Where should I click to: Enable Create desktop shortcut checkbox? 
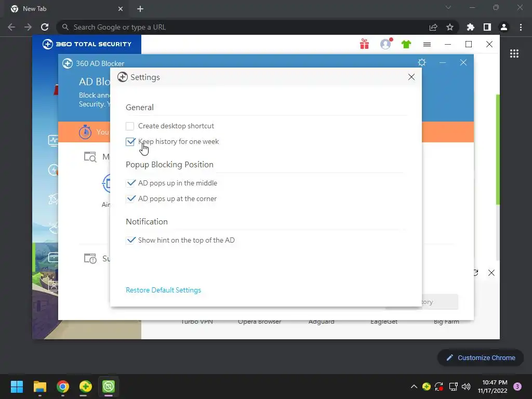130,126
